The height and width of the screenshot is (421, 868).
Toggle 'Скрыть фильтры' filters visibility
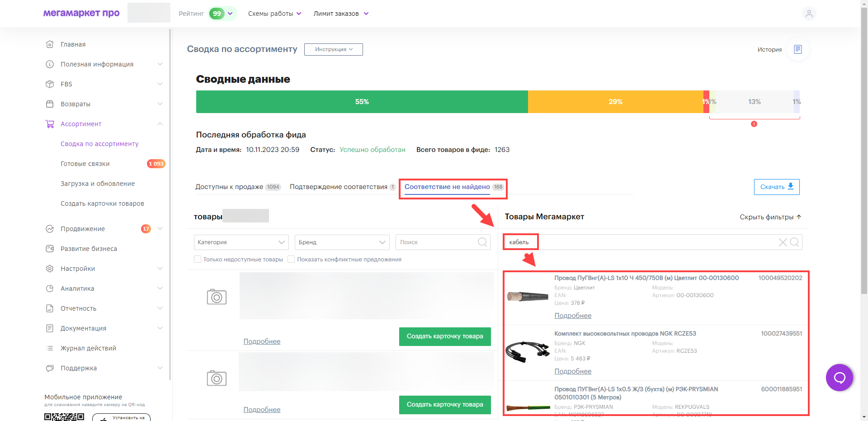(x=770, y=217)
